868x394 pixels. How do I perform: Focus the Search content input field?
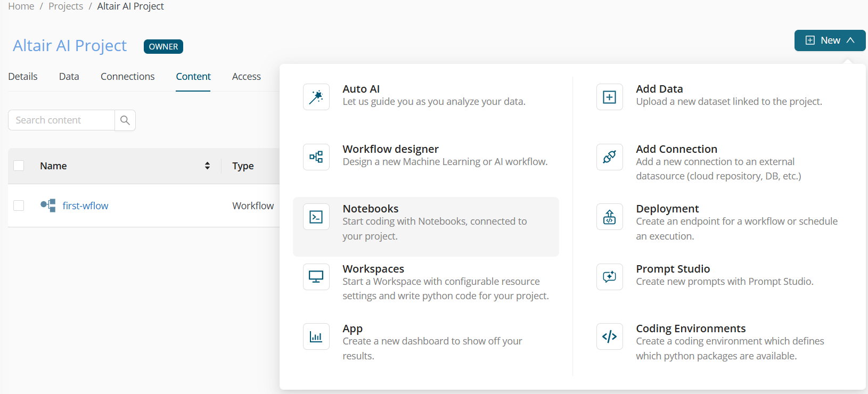tap(61, 120)
